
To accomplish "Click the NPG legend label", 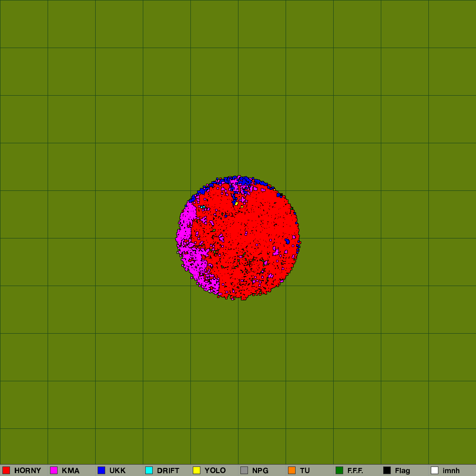I will click(x=260, y=471).
